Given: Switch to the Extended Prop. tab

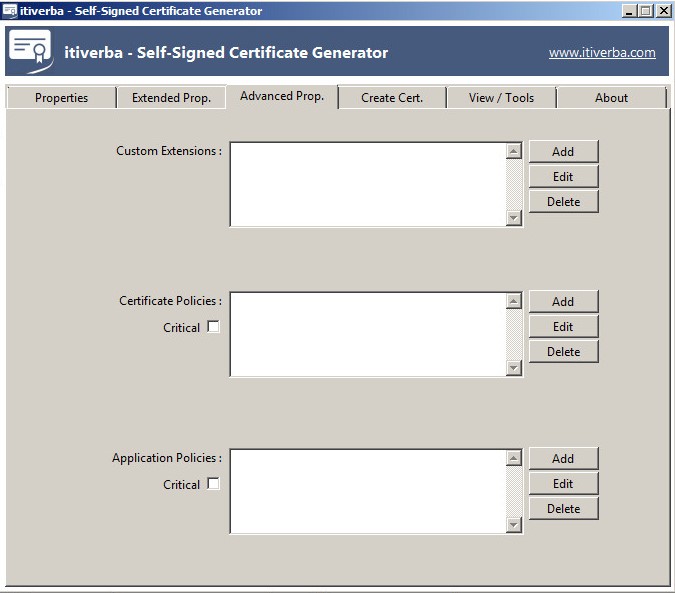Looking at the screenshot, I should (x=171, y=98).
